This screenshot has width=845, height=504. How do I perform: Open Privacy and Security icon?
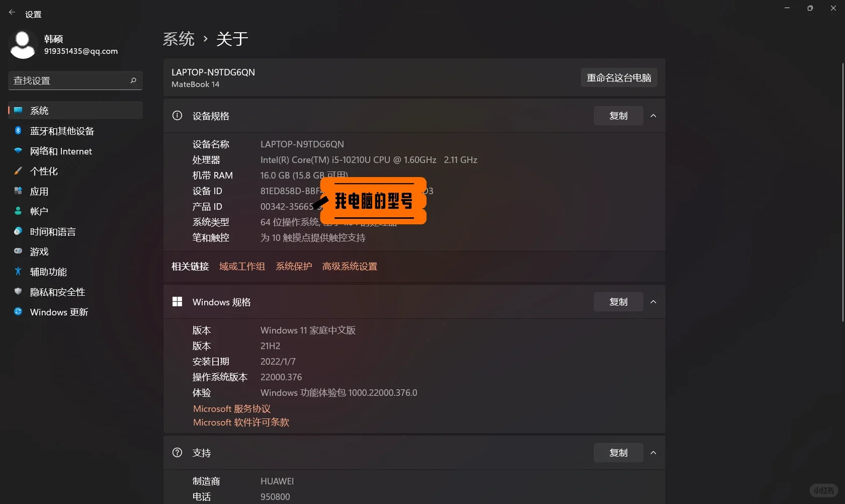(18, 292)
